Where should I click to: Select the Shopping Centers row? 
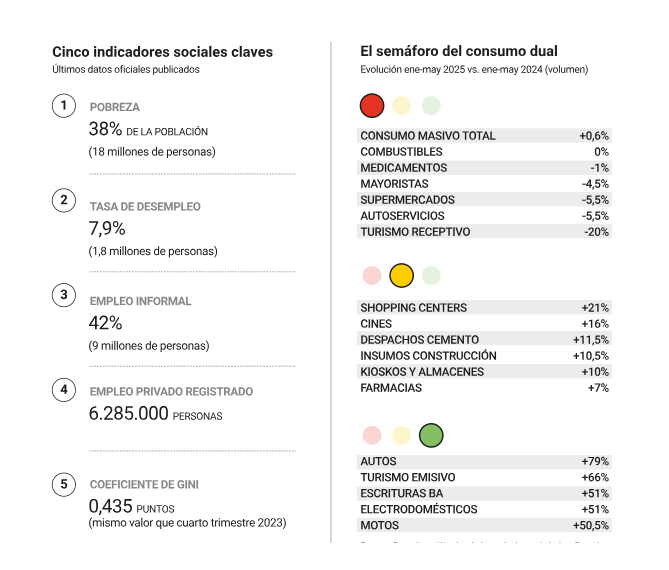click(x=484, y=308)
